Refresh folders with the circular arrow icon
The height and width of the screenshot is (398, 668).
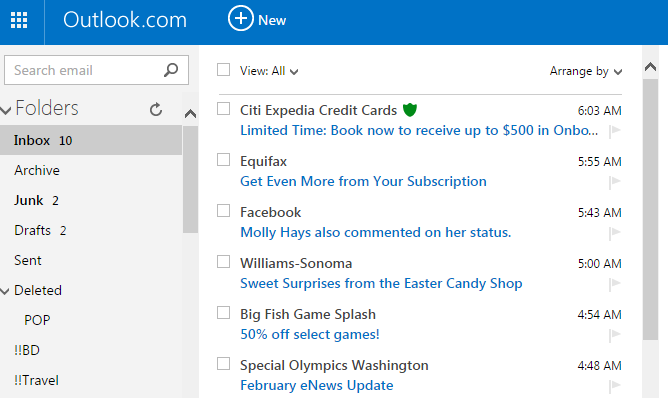coord(156,110)
